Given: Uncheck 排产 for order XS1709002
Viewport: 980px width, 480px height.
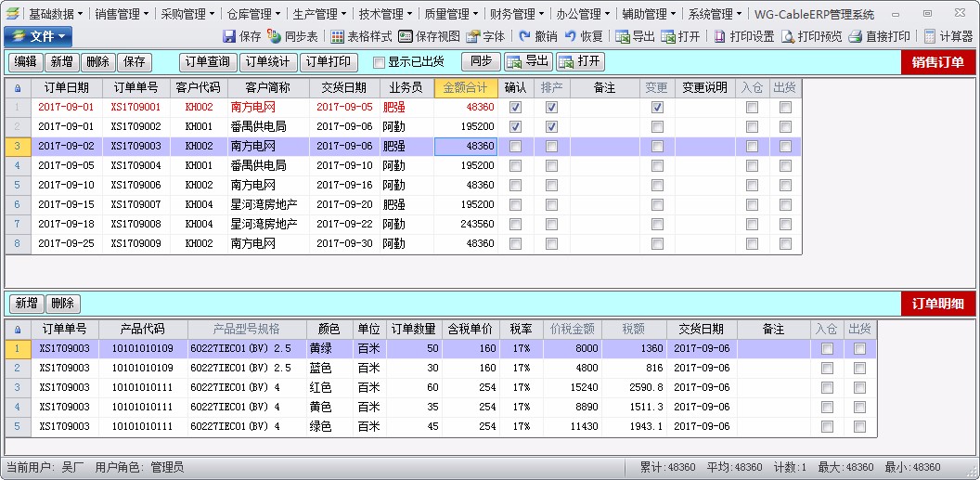Looking at the screenshot, I should tap(552, 127).
